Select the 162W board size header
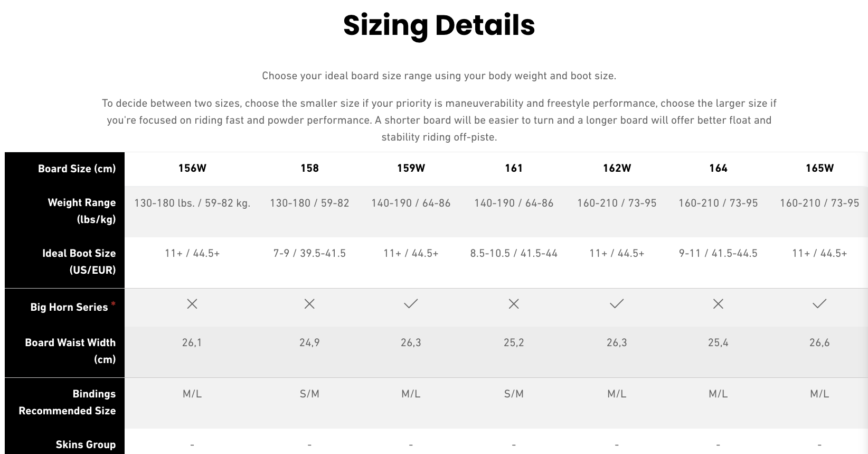The height and width of the screenshot is (454, 868). [x=617, y=168]
